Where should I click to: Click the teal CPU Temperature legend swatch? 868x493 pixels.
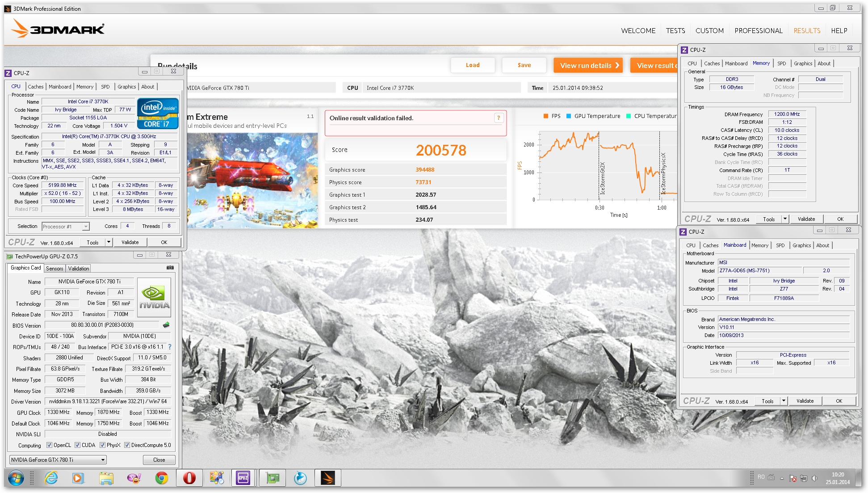[x=629, y=116]
